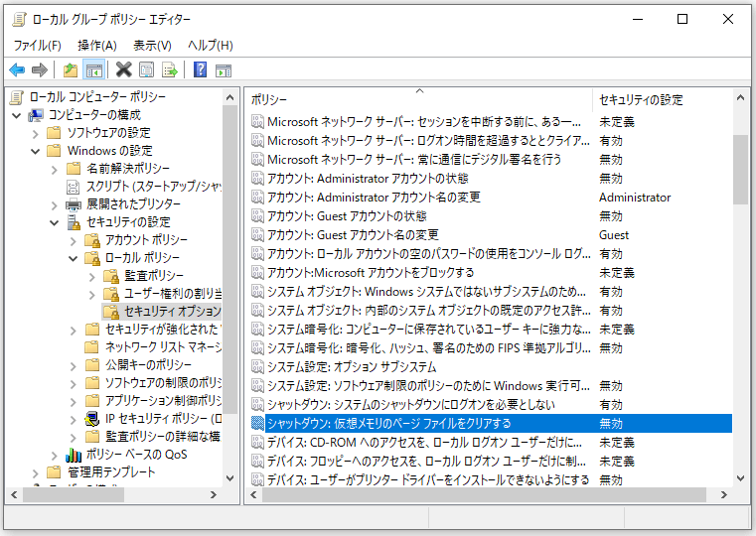
Task: Select ソフトウェアの制限のポリシー tree item
Action: (x=163, y=383)
